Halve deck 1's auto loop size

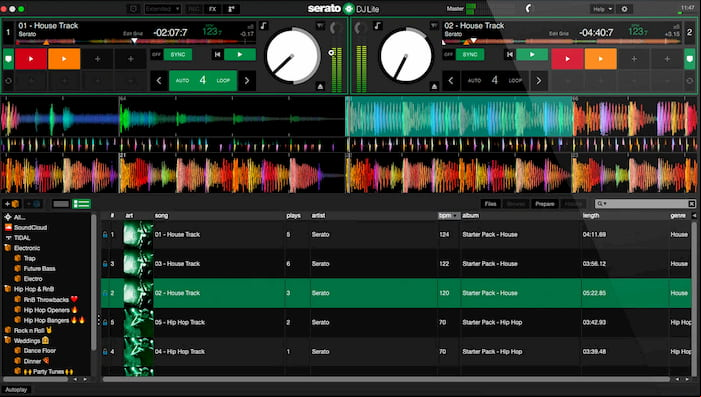point(159,81)
